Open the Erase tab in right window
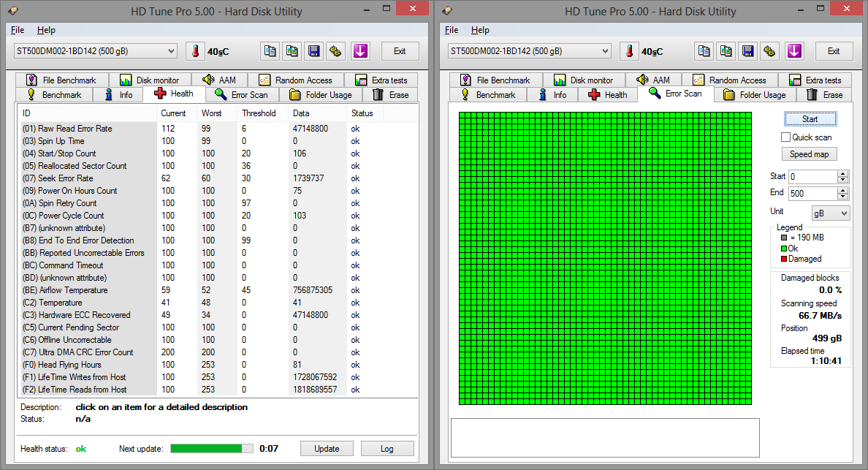Viewport: 868px width, 470px height. coord(825,95)
